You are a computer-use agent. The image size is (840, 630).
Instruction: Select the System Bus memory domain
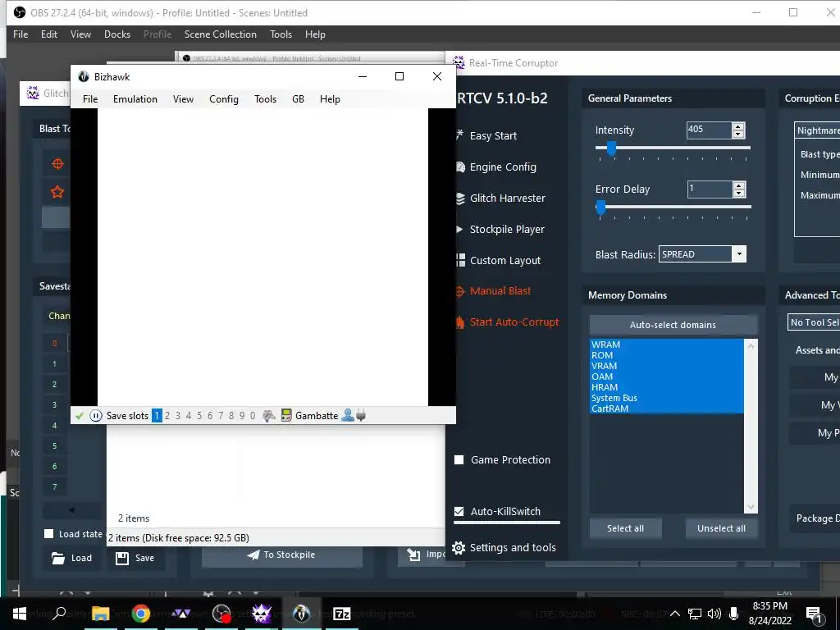click(x=666, y=398)
